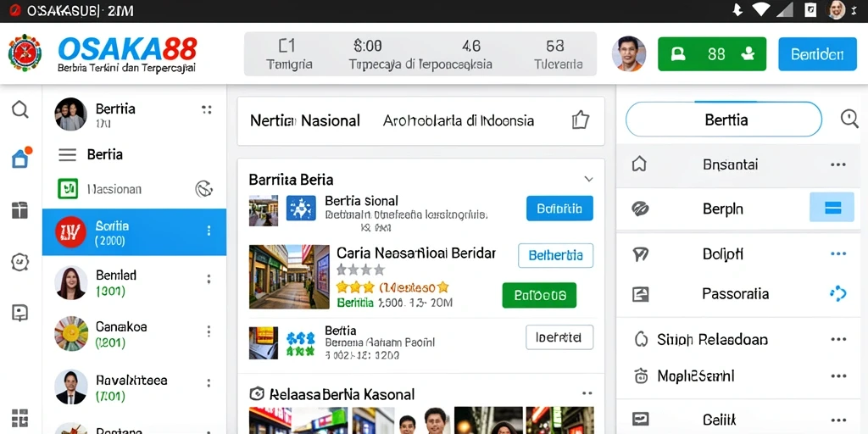
Task: Click the Bertia search input field
Action: 724,119
